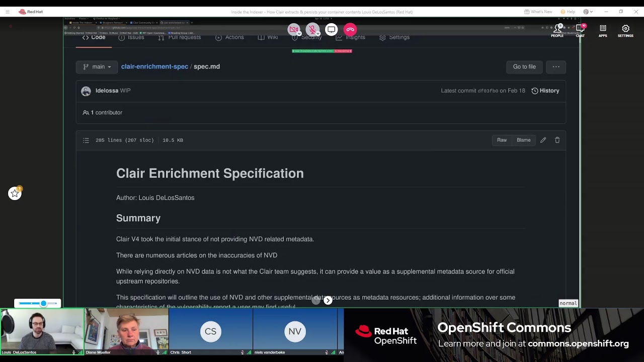Open the Chat panel
This screenshot has width=644, height=362.
pyautogui.click(x=580, y=31)
